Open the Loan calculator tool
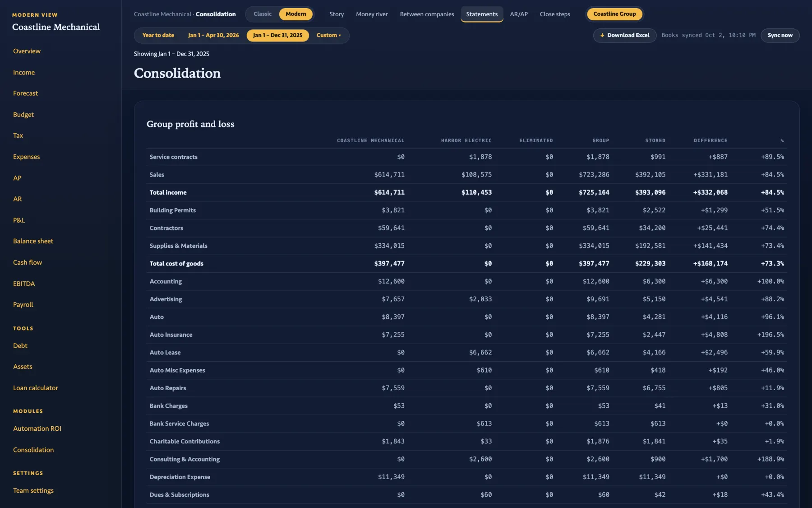This screenshot has width=812, height=508. tap(36, 388)
